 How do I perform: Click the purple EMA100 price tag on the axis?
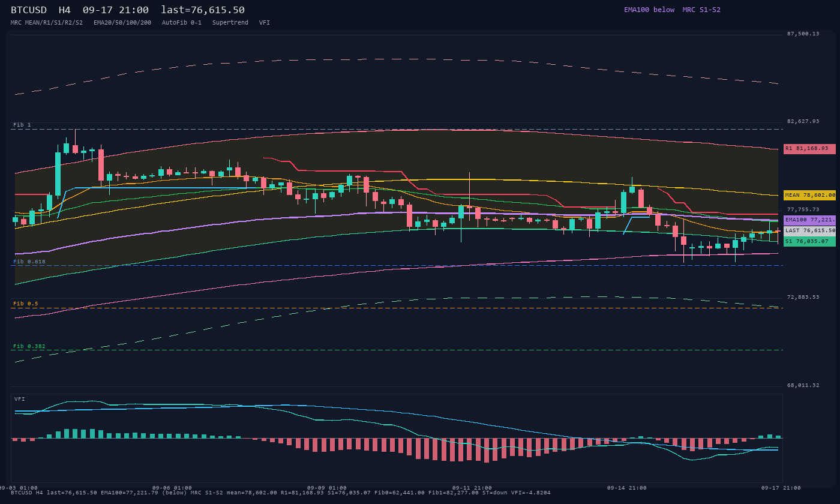[809, 220]
